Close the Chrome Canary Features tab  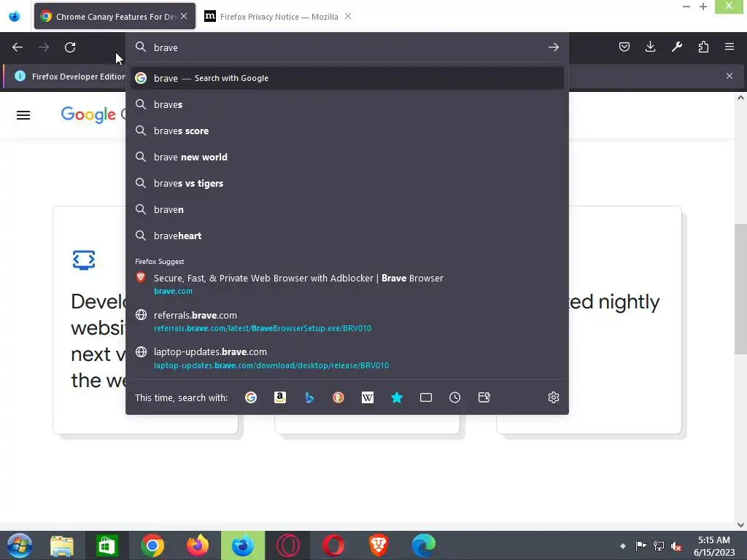point(184,16)
